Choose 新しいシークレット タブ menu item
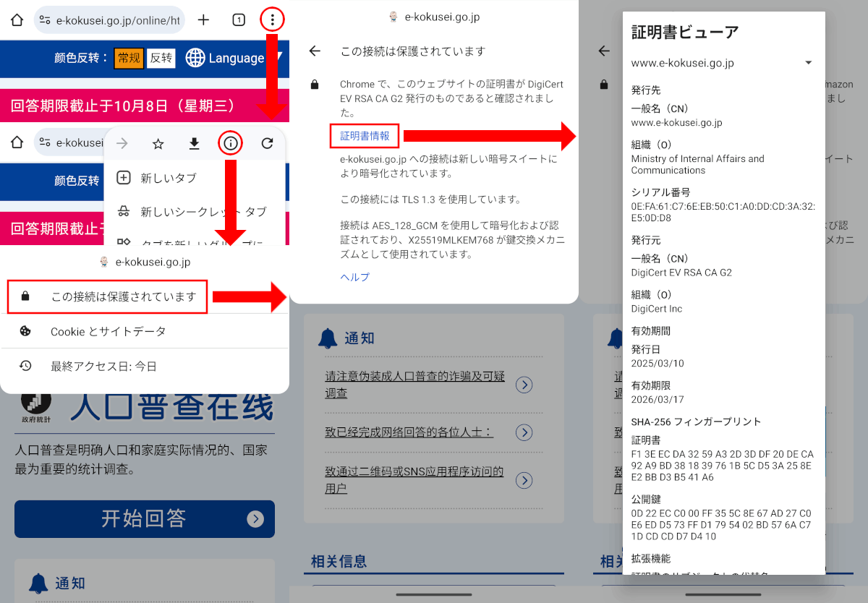This screenshot has height=603, width=868. pos(203,212)
